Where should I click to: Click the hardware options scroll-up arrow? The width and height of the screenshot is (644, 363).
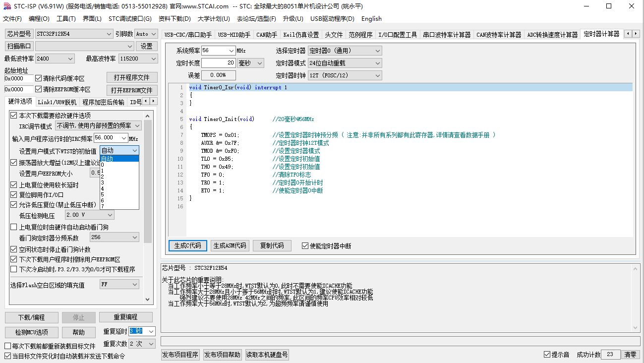click(x=148, y=114)
